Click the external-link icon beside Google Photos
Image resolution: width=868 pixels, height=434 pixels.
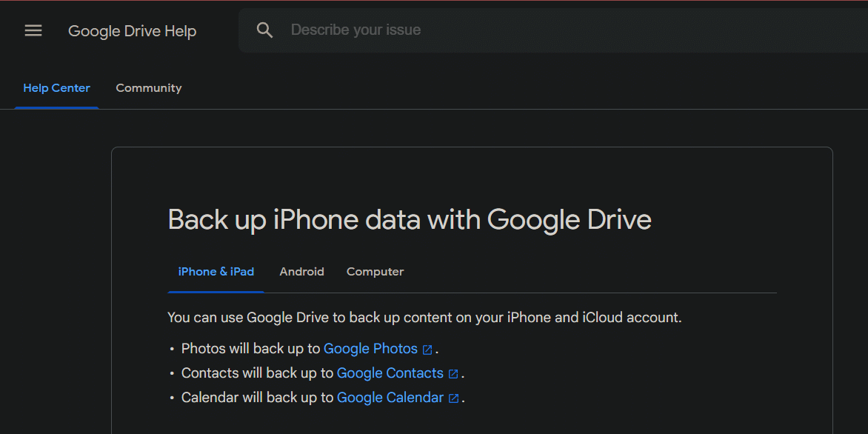[427, 350]
